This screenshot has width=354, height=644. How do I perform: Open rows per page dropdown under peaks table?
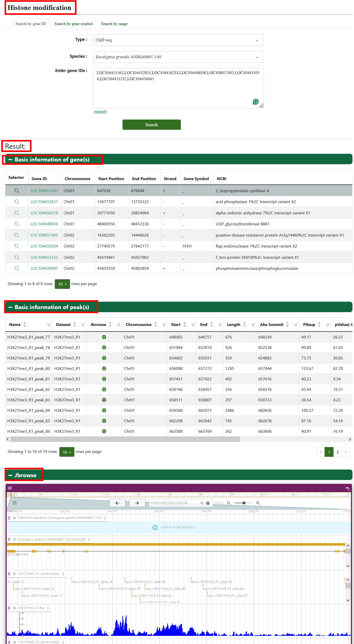coord(67,452)
